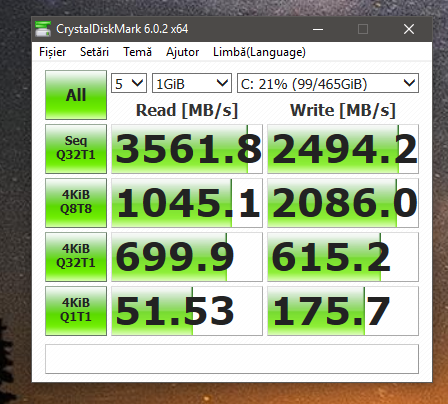The height and width of the screenshot is (404, 448).
Task: Start the 4KiB Q1T1 test
Action: tap(76, 311)
